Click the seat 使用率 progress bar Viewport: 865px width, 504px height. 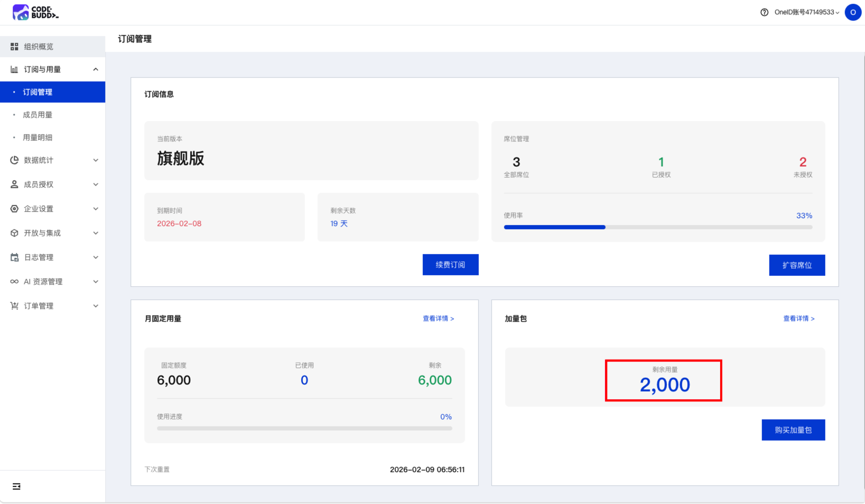coord(657,227)
